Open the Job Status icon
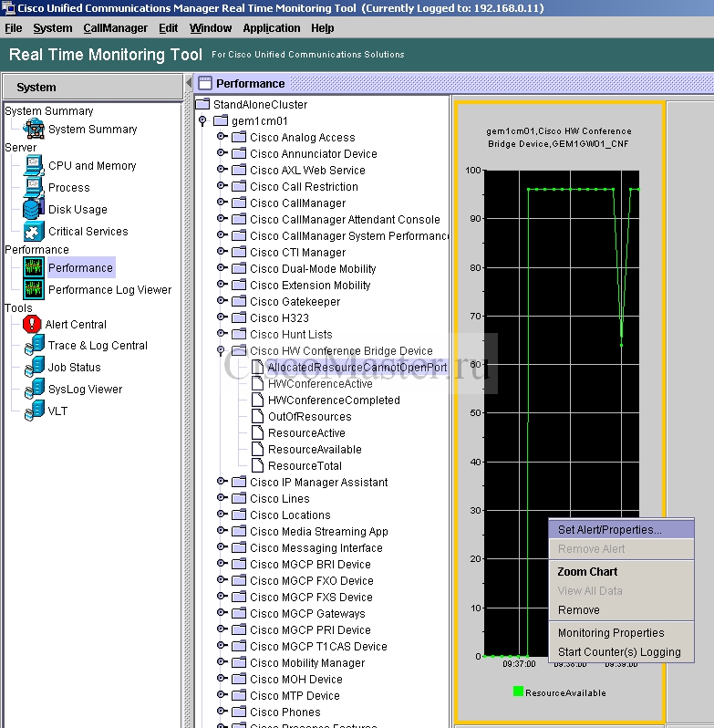 tap(35, 368)
